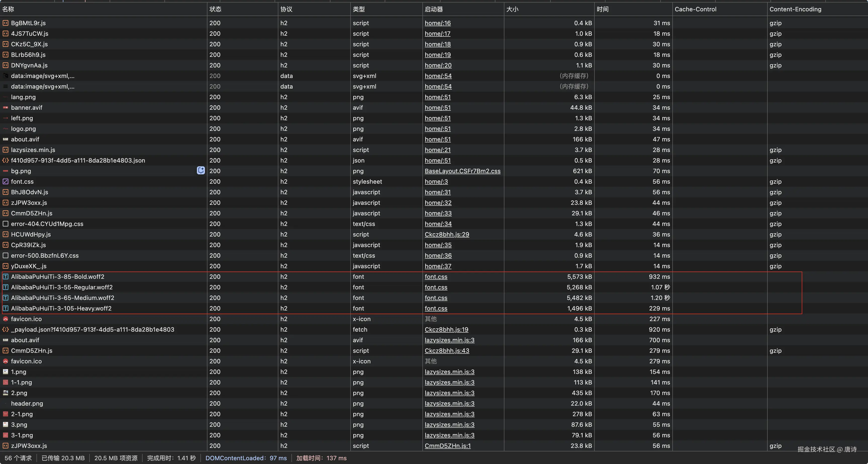Click the Content-Encoding column header

click(795, 9)
